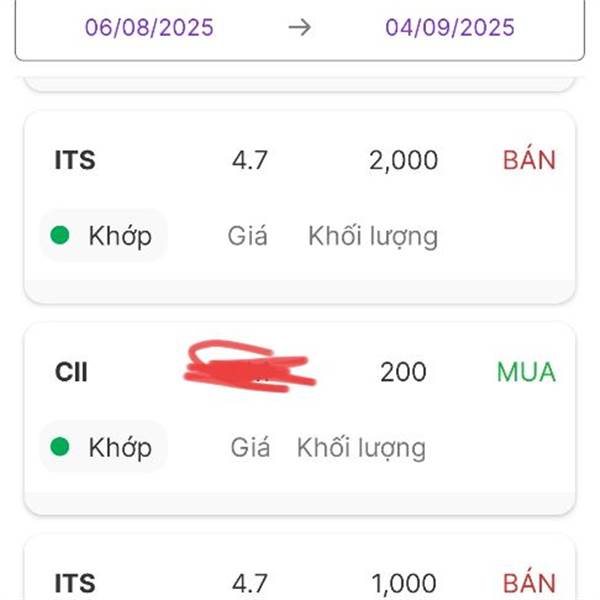
Task: Click the MUA label on CII order
Action: pos(526,372)
